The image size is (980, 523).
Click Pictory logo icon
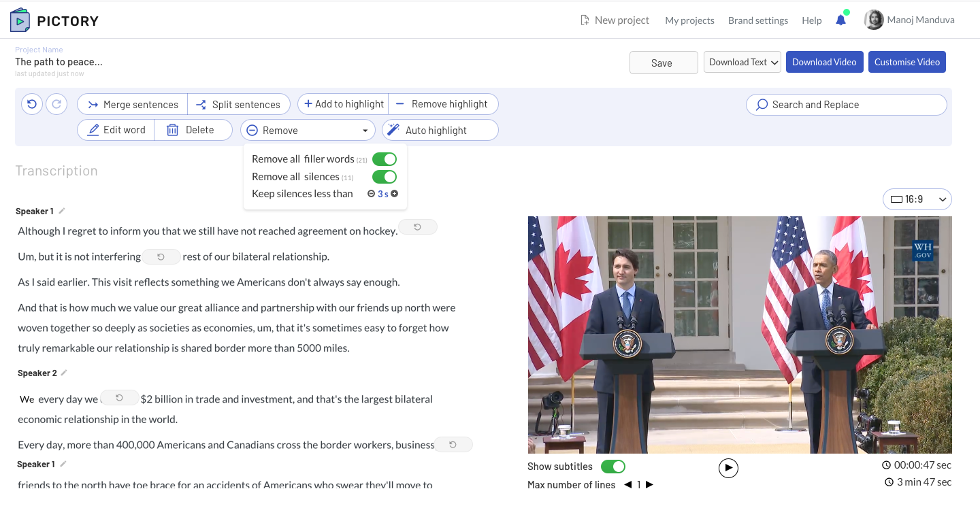click(20, 20)
